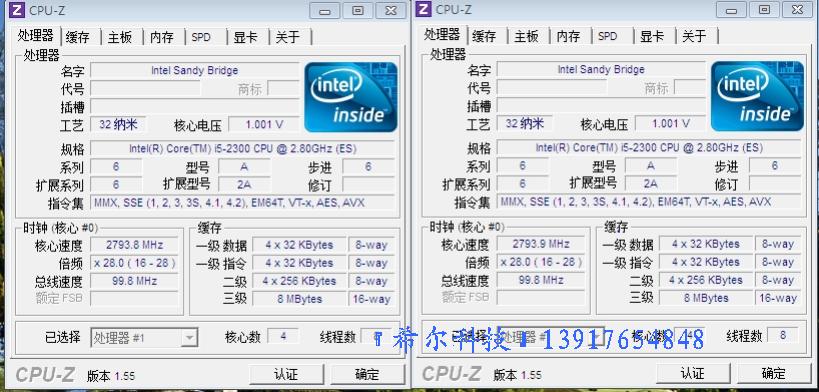Click 倍频 x 28.0 value in right window
This screenshot has width=819, height=392.
point(541,261)
